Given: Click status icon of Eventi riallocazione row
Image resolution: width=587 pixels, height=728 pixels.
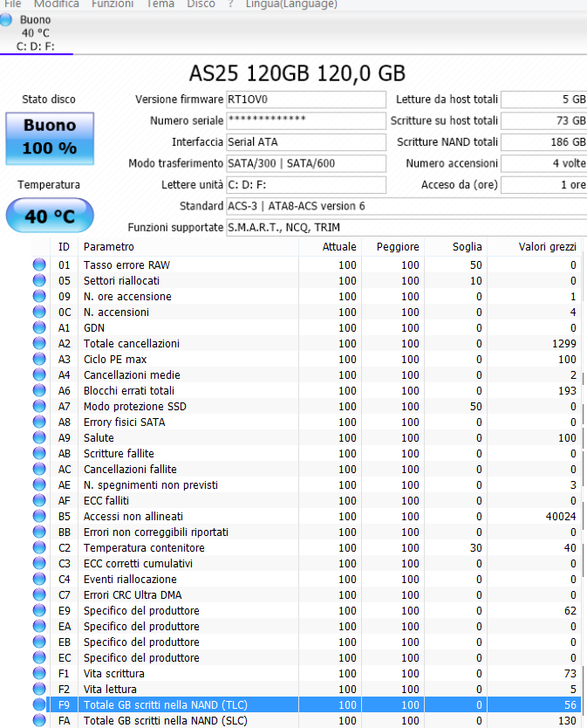Looking at the screenshot, I should point(39,579).
